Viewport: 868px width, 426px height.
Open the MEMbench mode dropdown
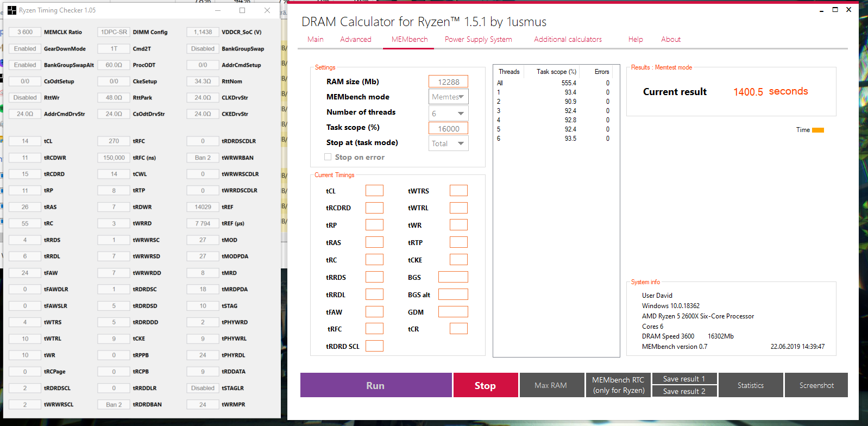(449, 97)
